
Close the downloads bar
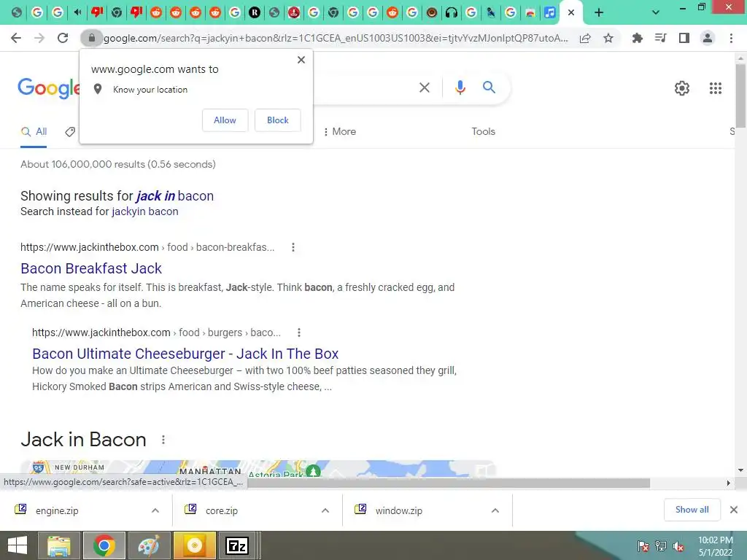click(734, 510)
